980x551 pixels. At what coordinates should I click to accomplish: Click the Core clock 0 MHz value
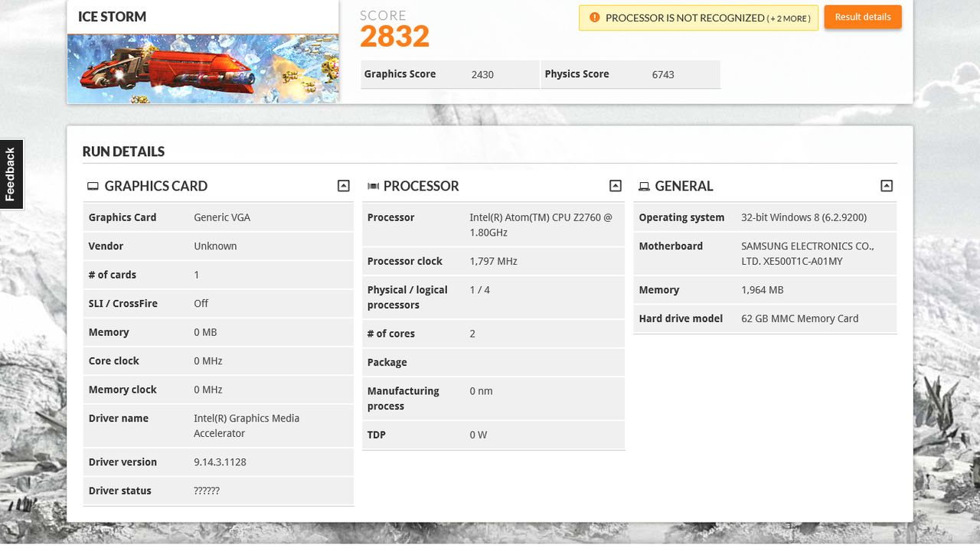click(x=208, y=361)
